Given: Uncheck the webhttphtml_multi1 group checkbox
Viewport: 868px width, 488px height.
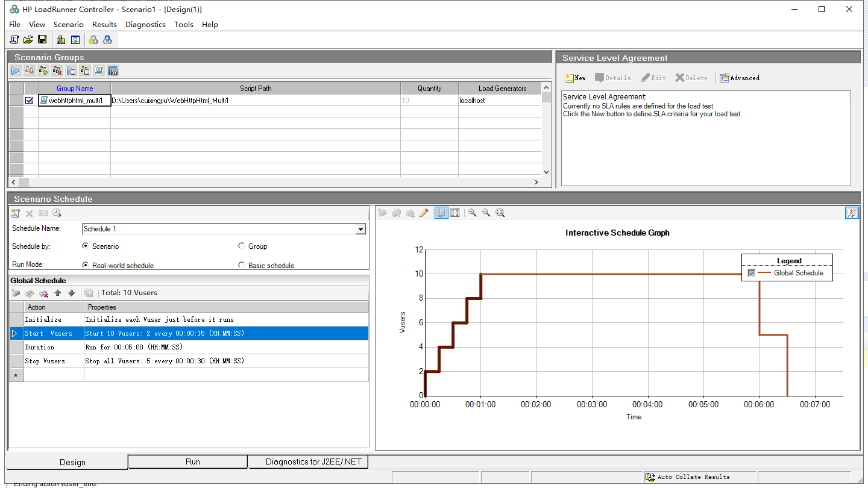Looking at the screenshot, I should click(29, 101).
